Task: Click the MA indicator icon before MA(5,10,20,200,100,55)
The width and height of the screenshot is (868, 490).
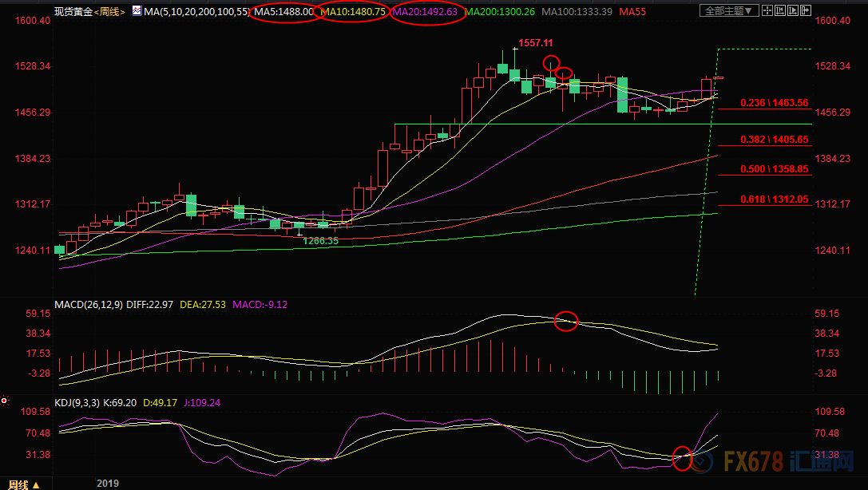Action: [137, 12]
